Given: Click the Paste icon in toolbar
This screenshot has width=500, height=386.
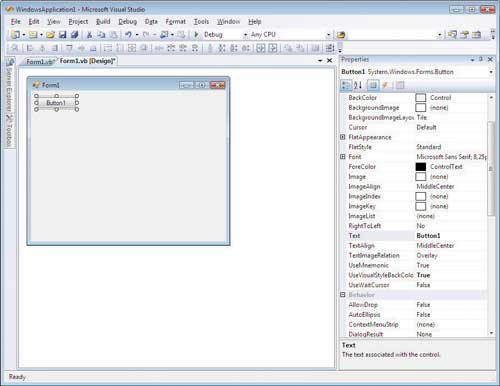Looking at the screenshot, I should coord(114,35).
